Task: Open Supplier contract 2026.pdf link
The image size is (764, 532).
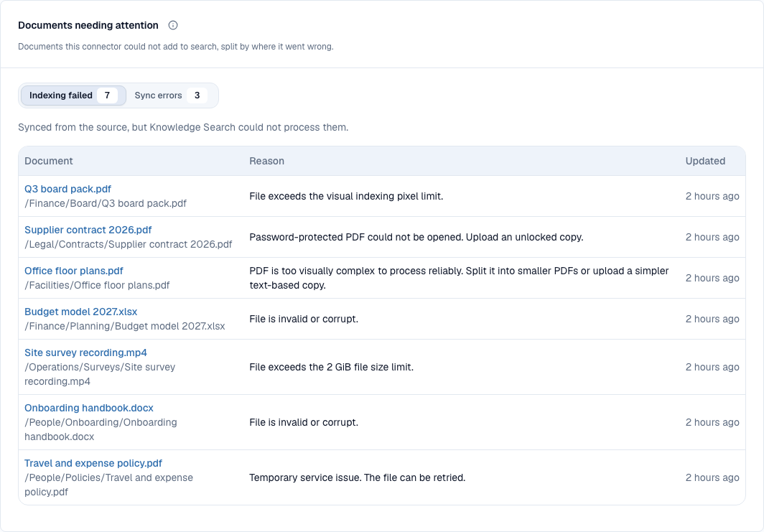Action: point(88,230)
